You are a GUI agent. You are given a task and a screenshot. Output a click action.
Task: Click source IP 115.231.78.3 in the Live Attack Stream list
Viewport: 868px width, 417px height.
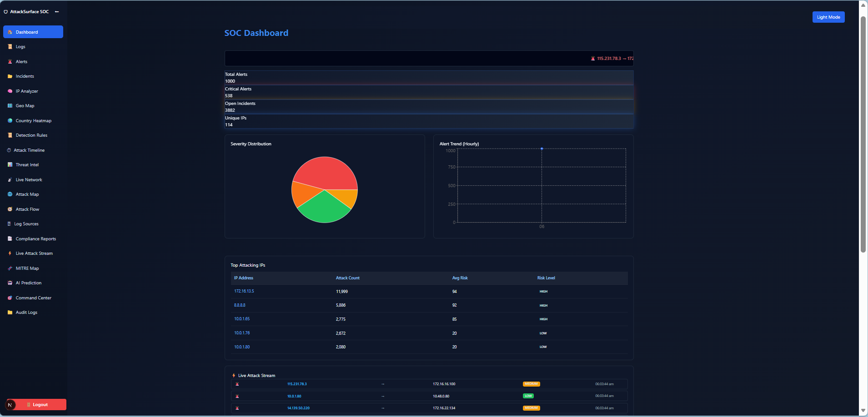[297, 384]
